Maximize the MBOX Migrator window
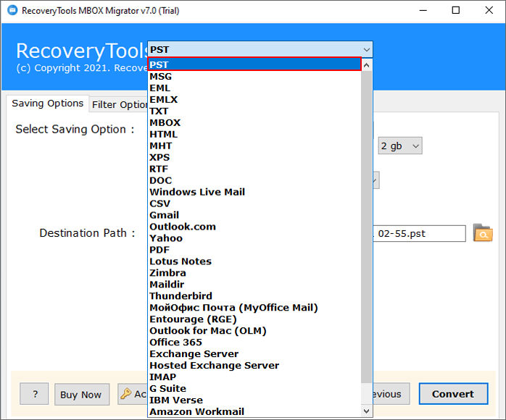 [456, 10]
